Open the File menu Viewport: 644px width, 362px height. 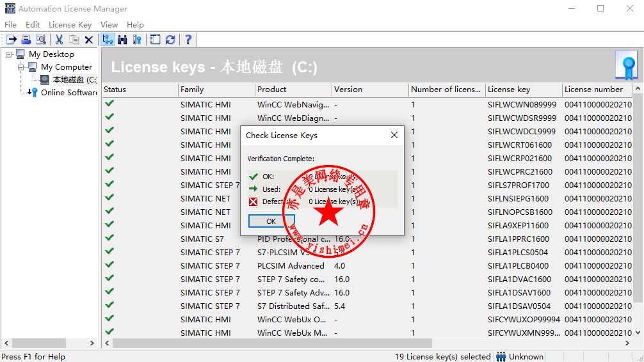click(10, 25)
